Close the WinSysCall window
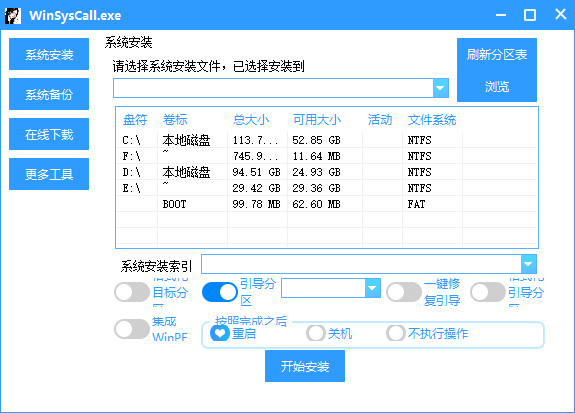The image size is (575, 413). [561, 14]
